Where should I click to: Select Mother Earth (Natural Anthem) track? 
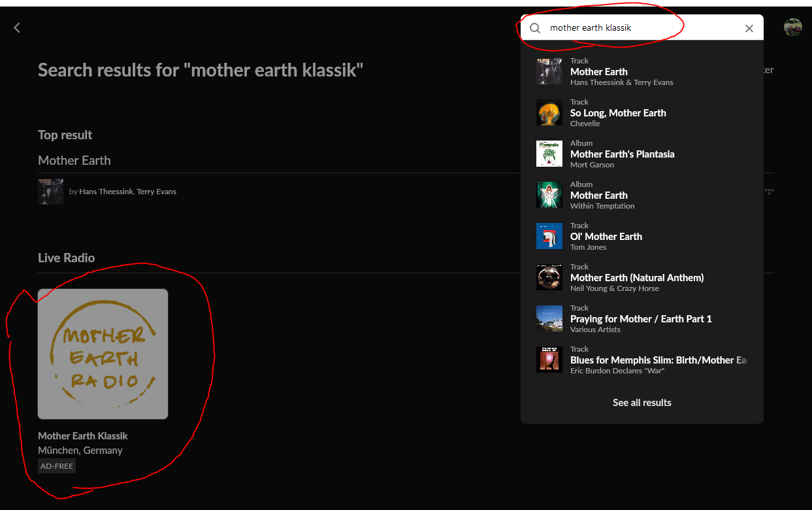point(636,278)
